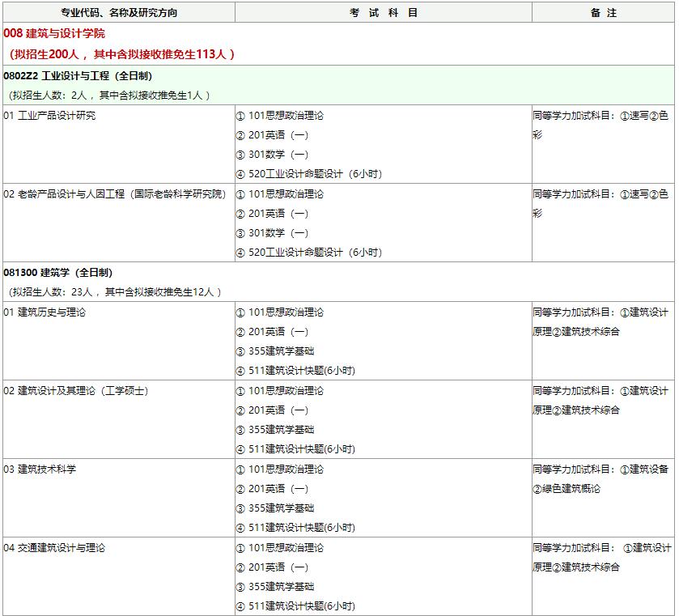This screenshot has width=679, height=616.
Task: Click 511建筑设计快题 in the 建筑技术科学 row
Action: (x=301, y=528)
